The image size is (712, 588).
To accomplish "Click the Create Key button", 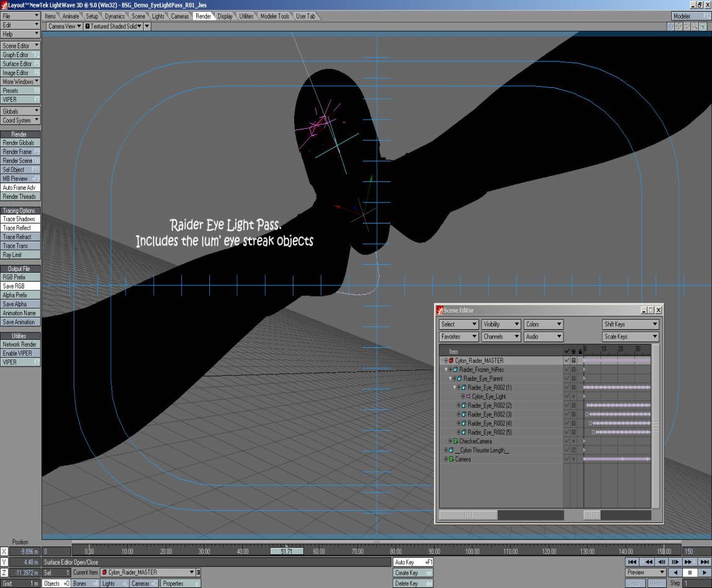I will [x=413, y=573].
